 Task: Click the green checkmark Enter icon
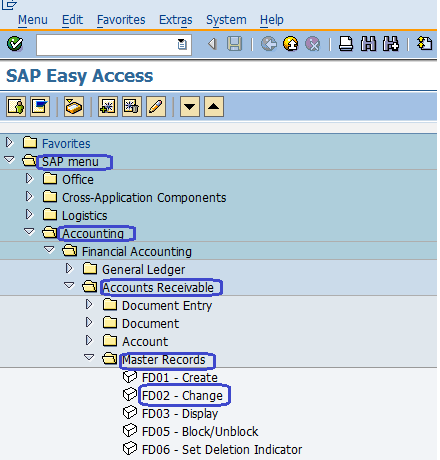click(15, 44)
